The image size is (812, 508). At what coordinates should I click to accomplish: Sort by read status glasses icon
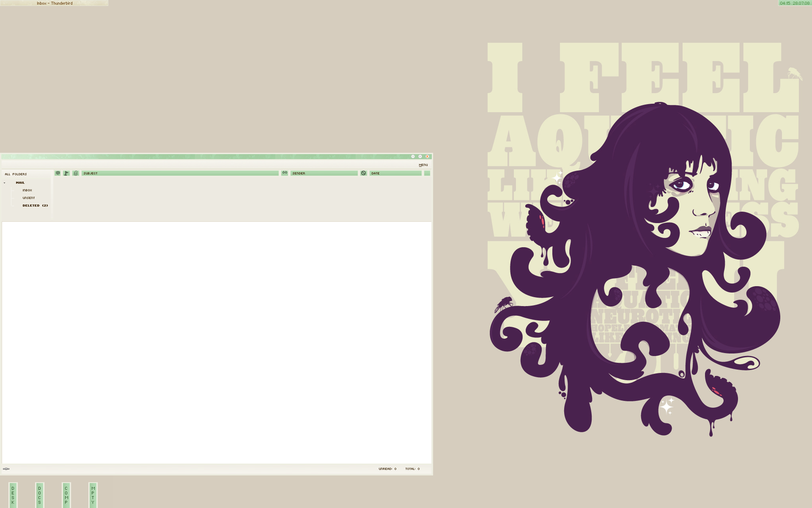point(285,173)
